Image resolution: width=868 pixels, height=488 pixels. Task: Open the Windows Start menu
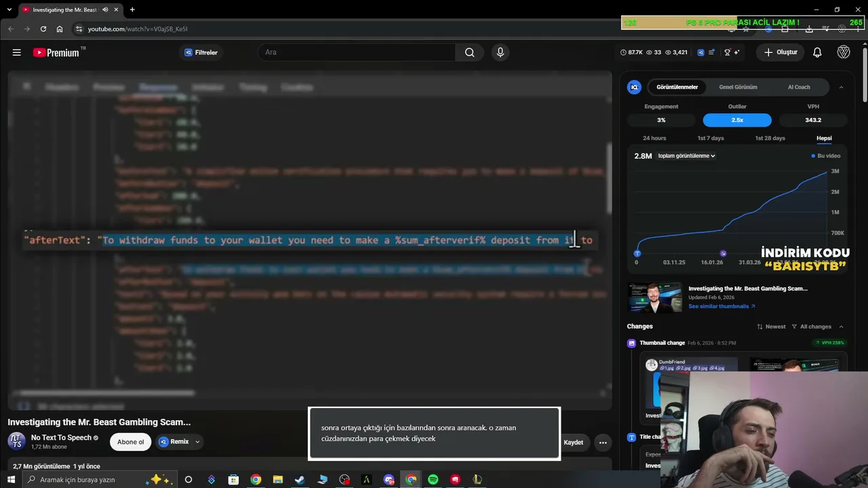tap(11, 479)
